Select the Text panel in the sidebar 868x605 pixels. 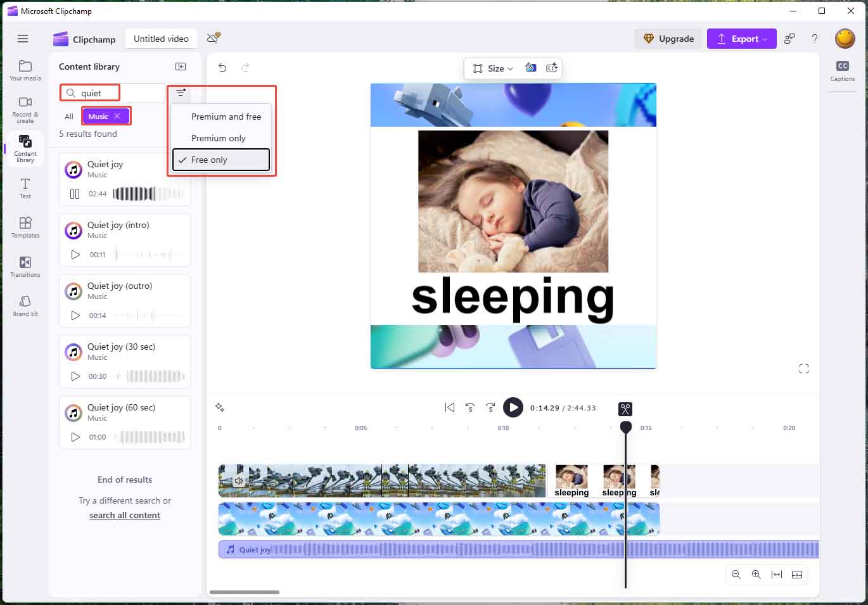tap(25, 188)
